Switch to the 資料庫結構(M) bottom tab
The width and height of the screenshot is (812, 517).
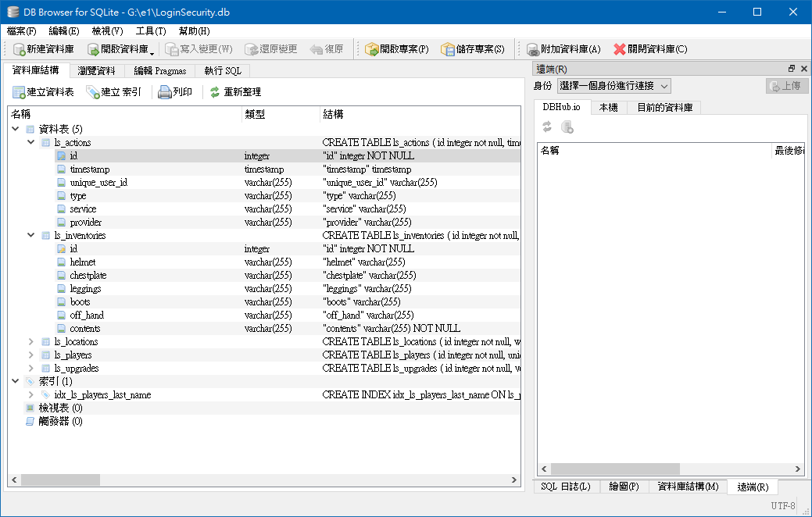(x=689, y=487)
